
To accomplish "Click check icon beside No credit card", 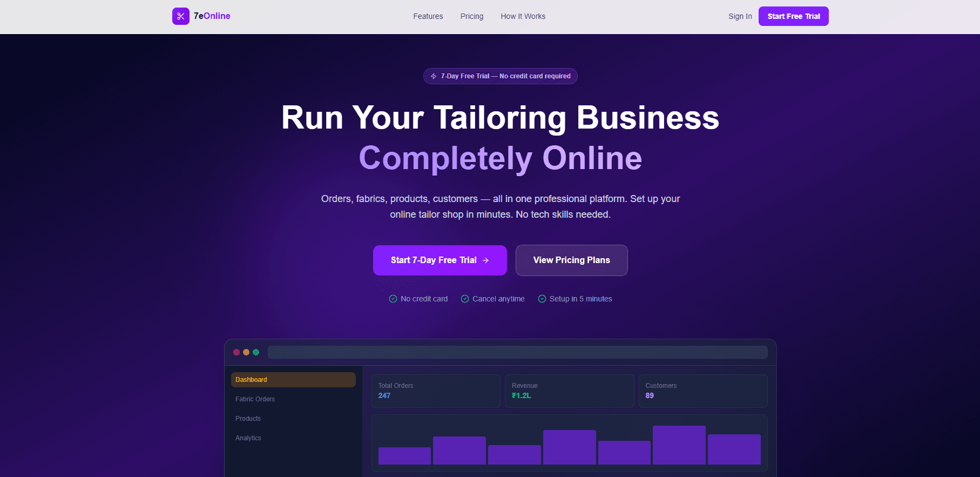I will (393, 299).
